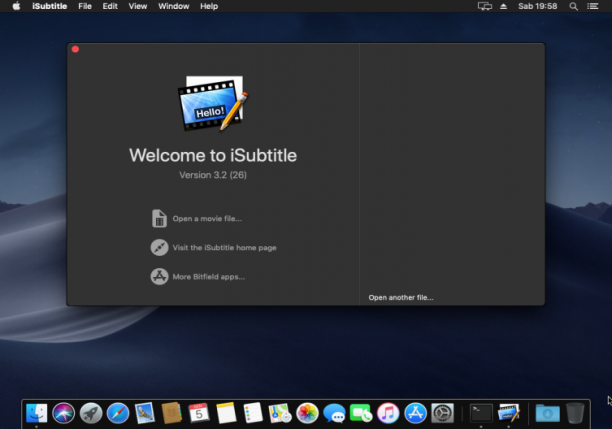This screenshot has height=429, width=612.
Task: Close the welcome window with red button
Action: (x=75, y=49)
